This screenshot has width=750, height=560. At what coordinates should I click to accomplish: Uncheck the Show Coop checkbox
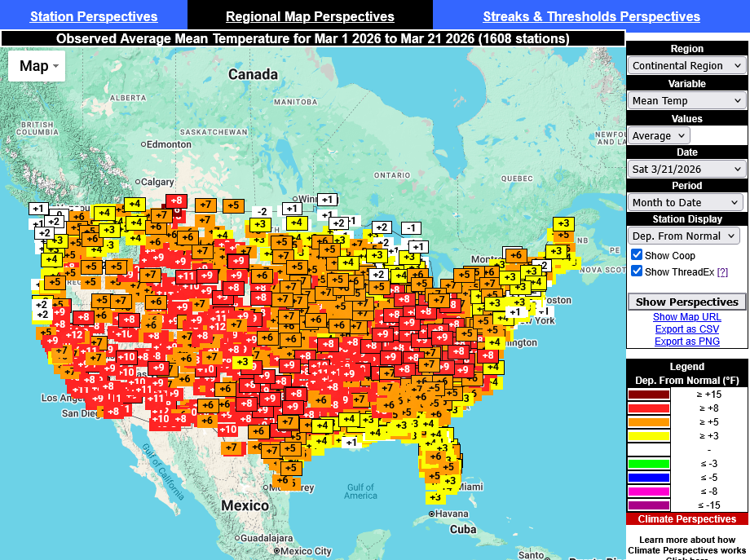tap(637, 255)
